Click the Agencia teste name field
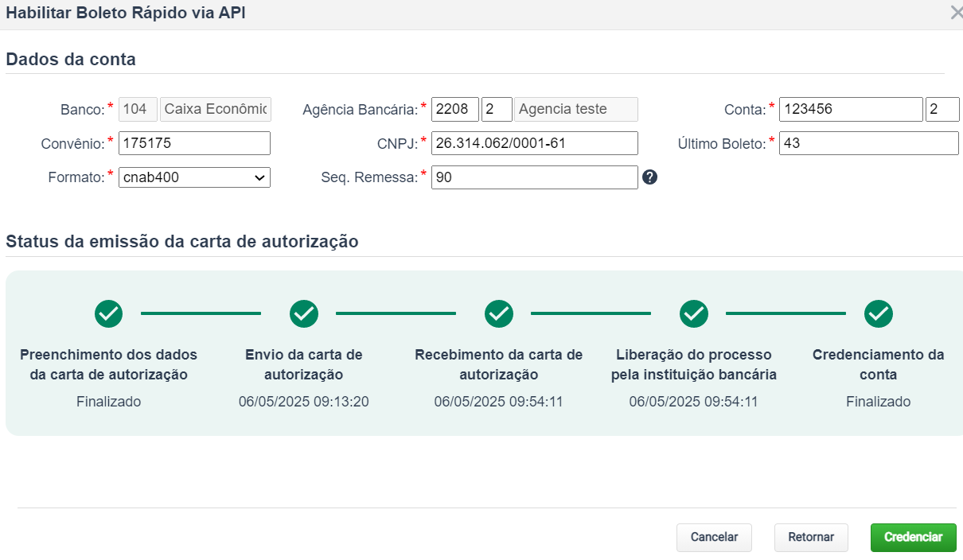This screenshot has width=963, height=560. 576,109
